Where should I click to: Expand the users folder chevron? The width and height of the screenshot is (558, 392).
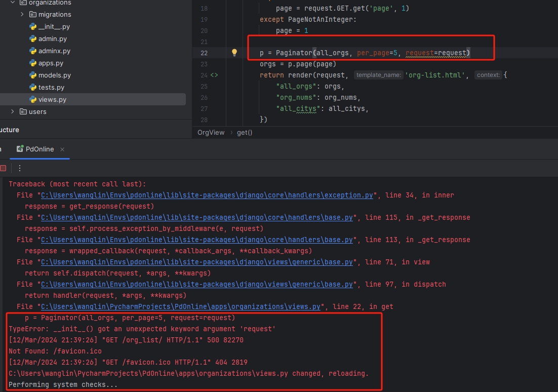(x=13, y=111)
